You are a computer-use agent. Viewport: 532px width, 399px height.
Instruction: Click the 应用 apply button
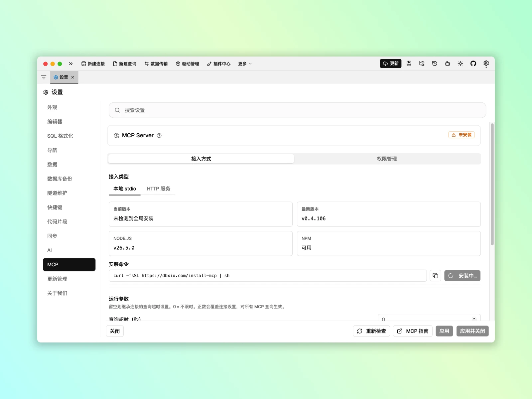coord(444,331)
